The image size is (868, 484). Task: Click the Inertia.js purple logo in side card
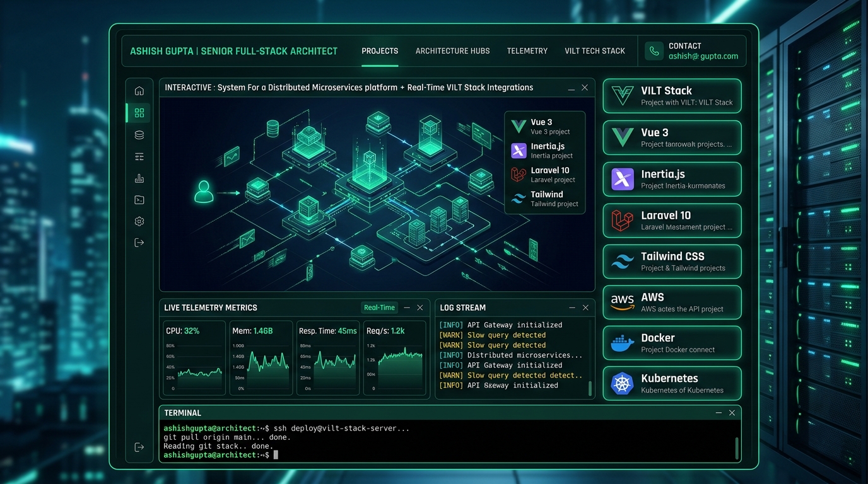[623, 179]
